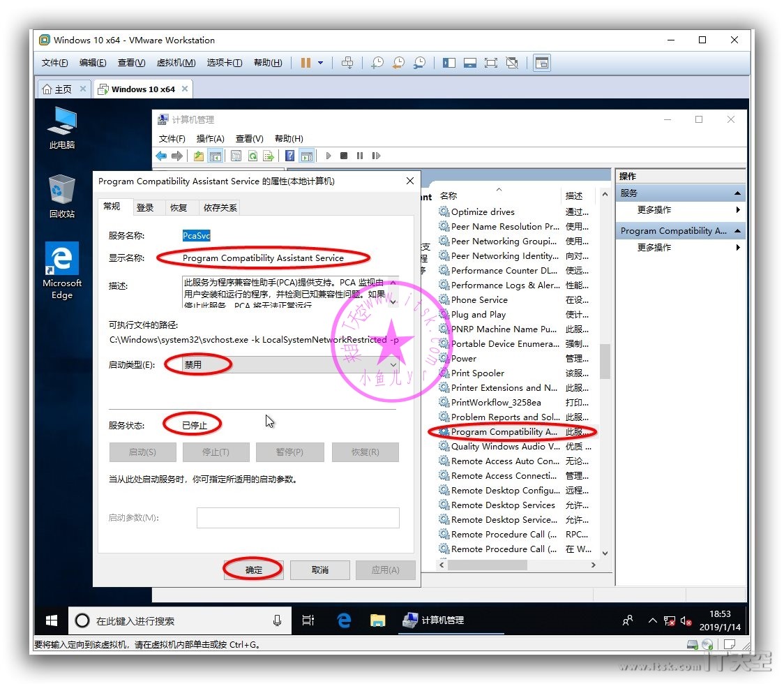Switch to the 登录 tab
This screenshot has height=684, width=784.
(145, 208)
